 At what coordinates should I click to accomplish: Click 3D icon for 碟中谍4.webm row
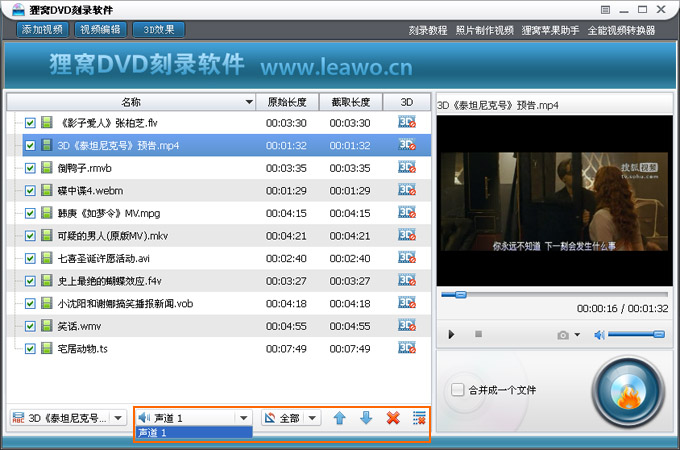(407, 190)
